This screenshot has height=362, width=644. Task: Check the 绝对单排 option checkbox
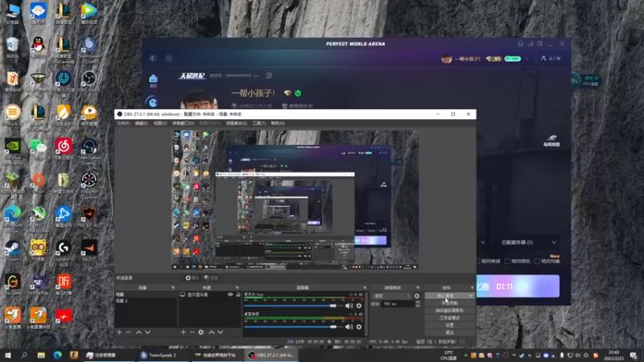[477, 261]
